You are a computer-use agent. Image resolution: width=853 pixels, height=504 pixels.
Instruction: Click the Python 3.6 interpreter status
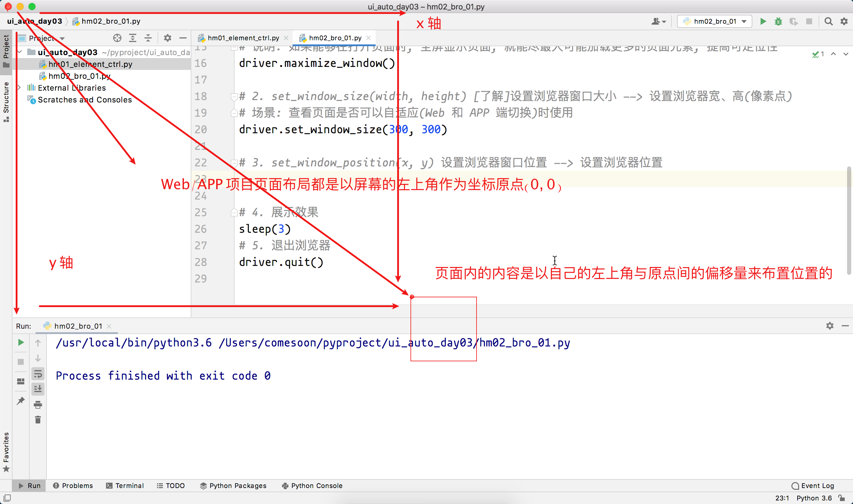pos(814,498)
